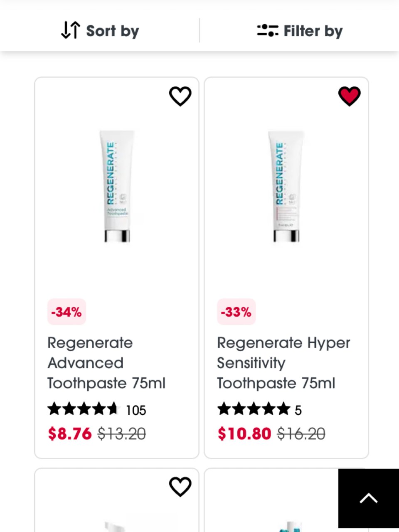399x532 pixels.
Task: View star rating of Advanced Toothpaste
Action: pyautogui.click(x=83, y=409)
